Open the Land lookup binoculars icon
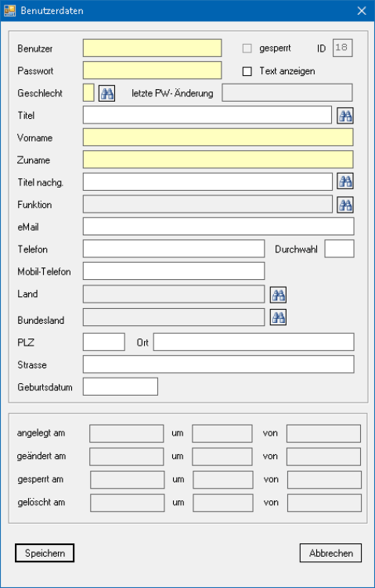Viewport: 375px width, 588px height. [x=278, y=295]
